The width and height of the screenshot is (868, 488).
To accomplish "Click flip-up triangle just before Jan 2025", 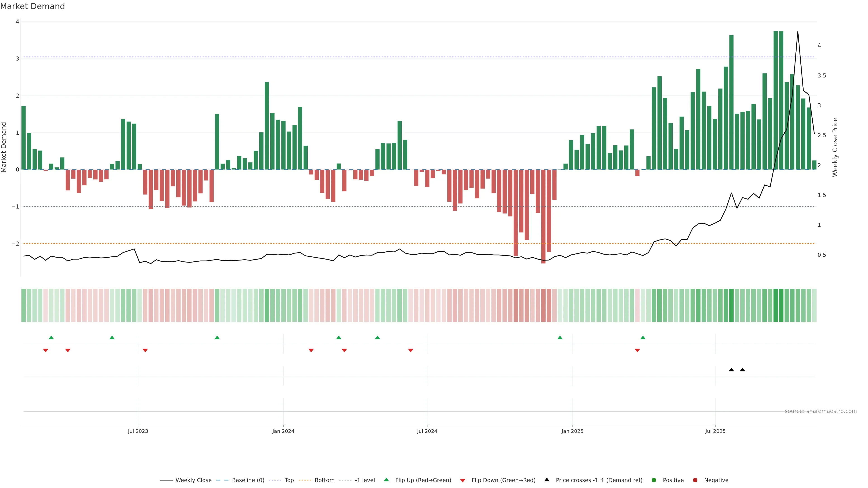I will tap(560, 338).
